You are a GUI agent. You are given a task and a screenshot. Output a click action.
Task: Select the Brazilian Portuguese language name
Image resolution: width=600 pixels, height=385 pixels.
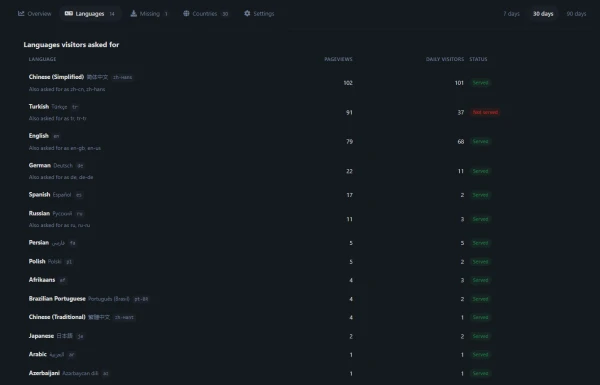pos(57,299)
